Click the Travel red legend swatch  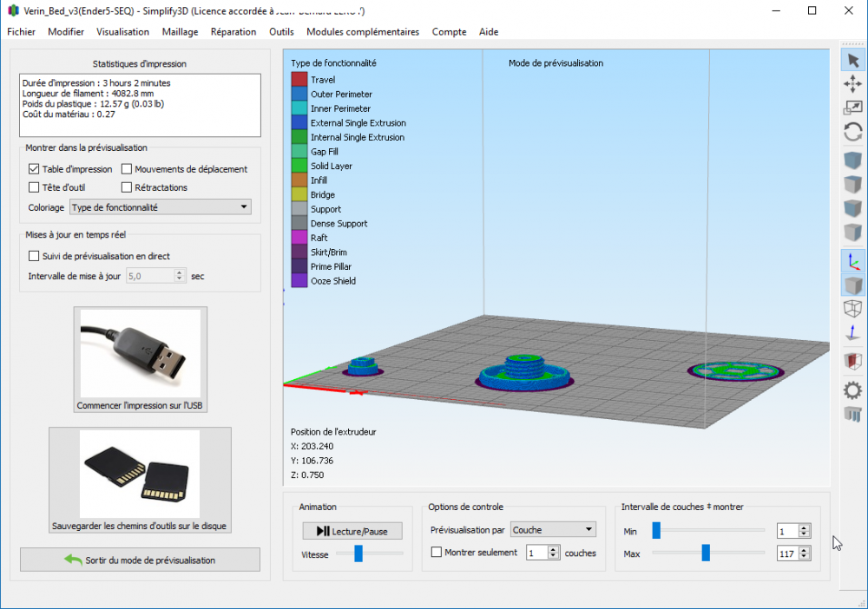point(299,80)
